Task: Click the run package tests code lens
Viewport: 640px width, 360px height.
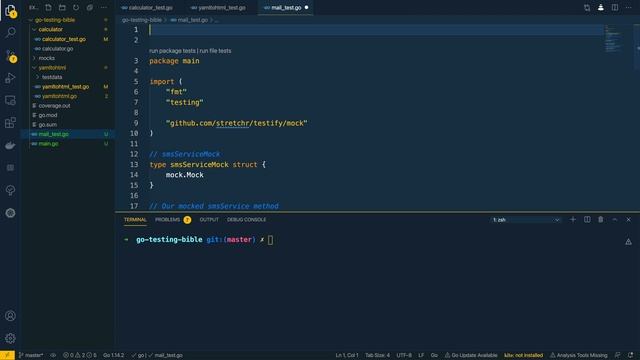Action: (172, 51)
